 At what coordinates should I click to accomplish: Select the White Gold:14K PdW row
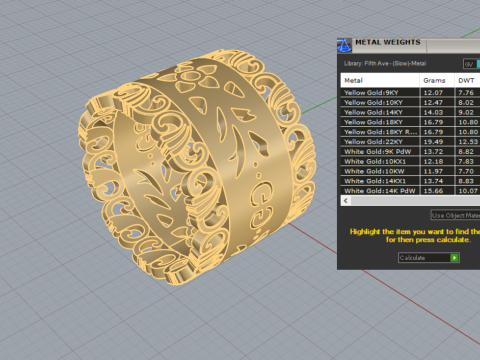[410, 191]
